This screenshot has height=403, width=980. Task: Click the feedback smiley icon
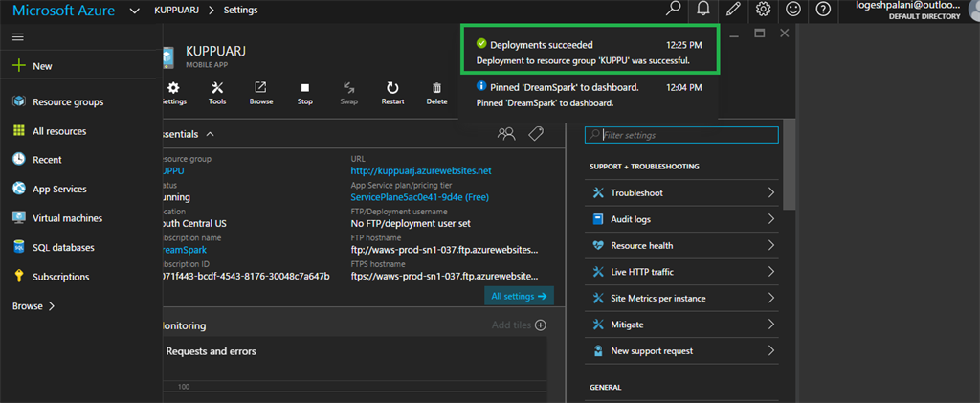tap(793, 10)
